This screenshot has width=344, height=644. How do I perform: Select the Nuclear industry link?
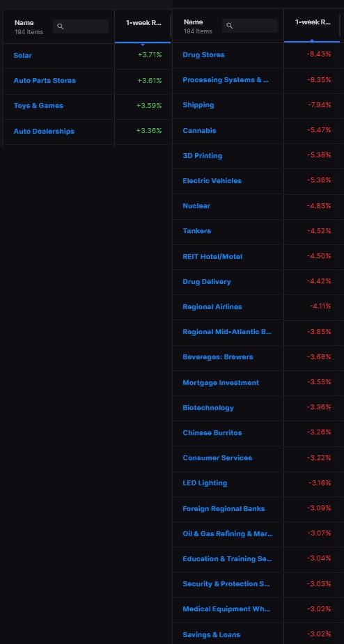[196, 206]
